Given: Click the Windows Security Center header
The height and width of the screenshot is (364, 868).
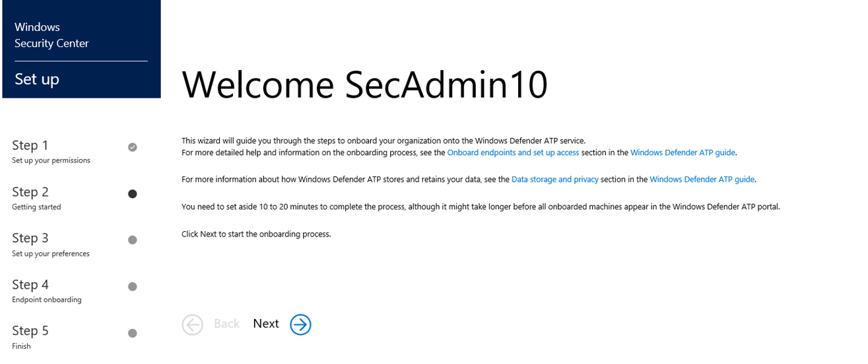Looking at the screenshot, I should 51,35.
